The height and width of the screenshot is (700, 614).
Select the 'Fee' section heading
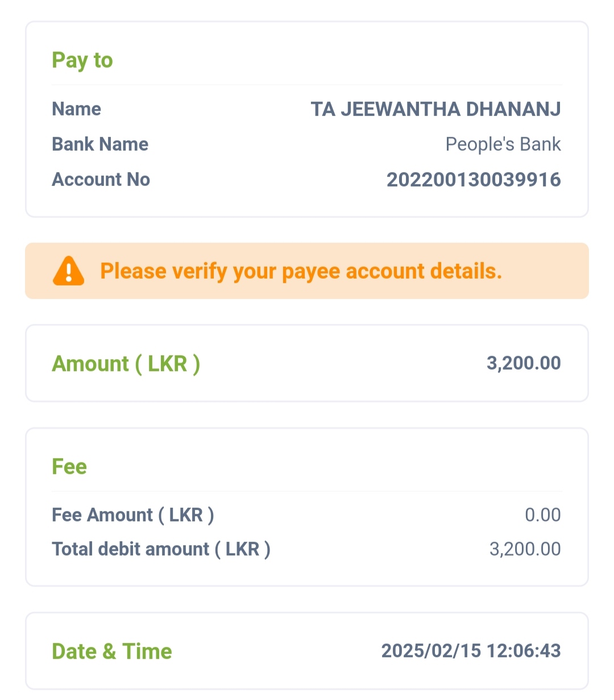click(x=69, y=467)
